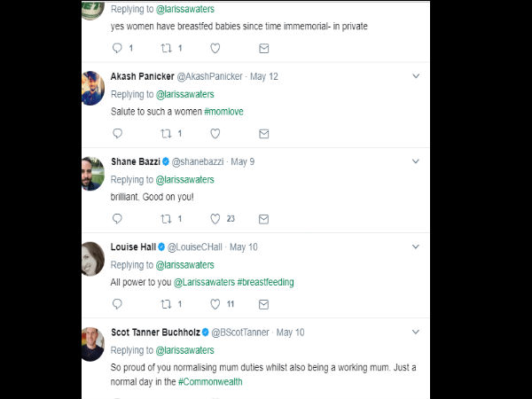Open Louise Hall's avatar
Screen dimensions: 532x399
[92, 259]
